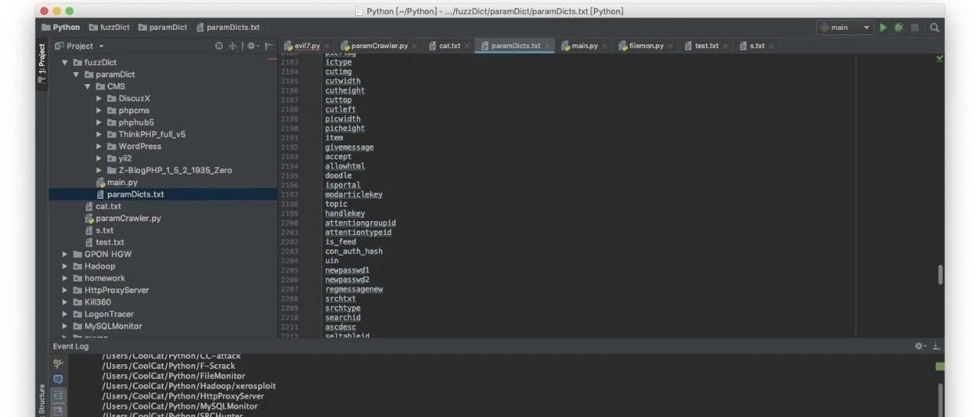Close the evil7.py tab
The image size is (980, 417).
point(328,46)
